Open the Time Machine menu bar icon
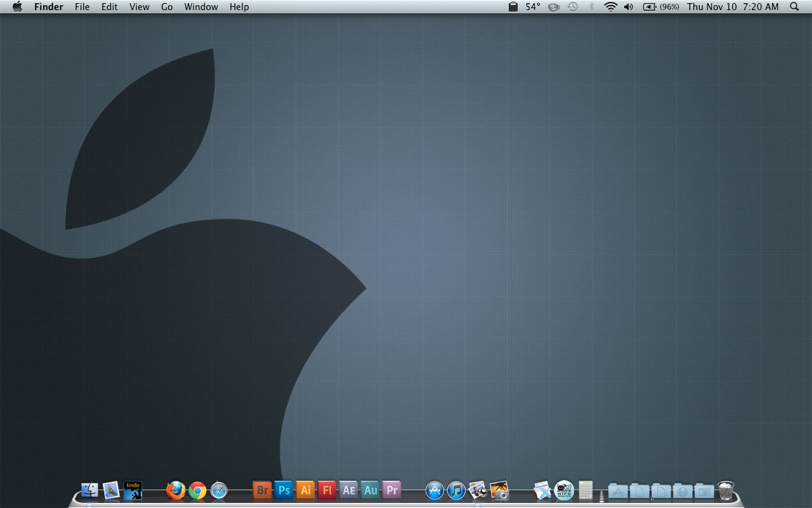This screenshot has width=812, height=508. [573, 7]
